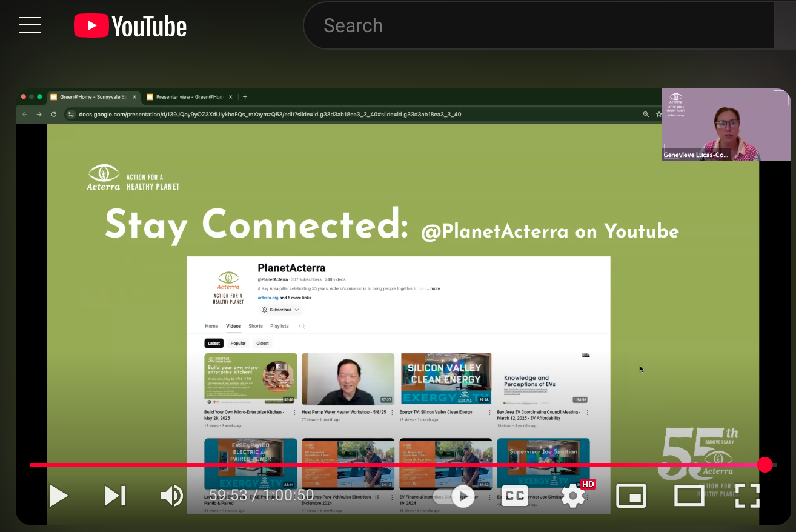796x532 pixels.
Task: Open a new tab with plus icon
Action: click(245, 97)
